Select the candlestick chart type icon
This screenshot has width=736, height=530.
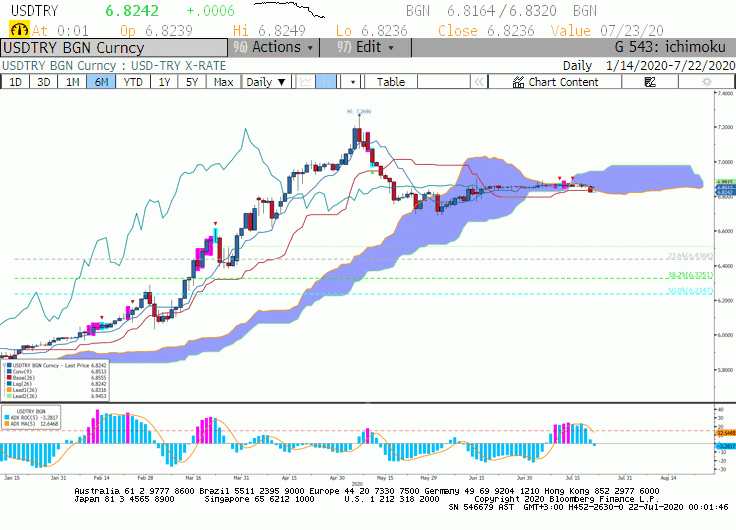325,82
